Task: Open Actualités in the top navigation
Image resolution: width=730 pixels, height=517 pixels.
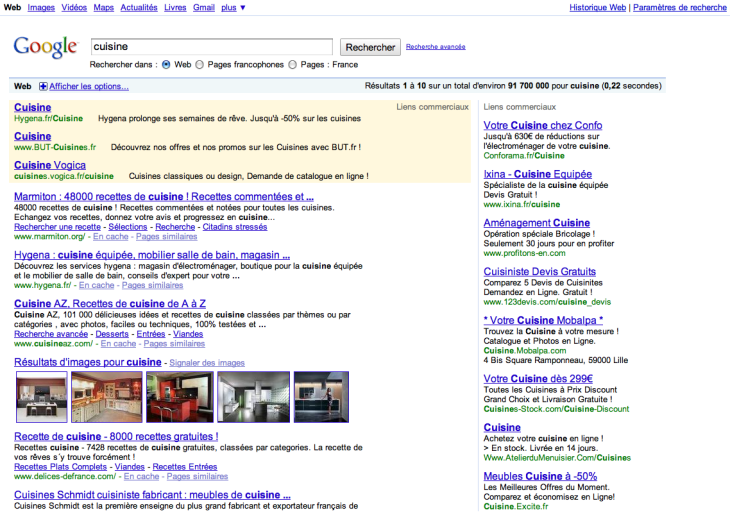Action: (139, 7)
